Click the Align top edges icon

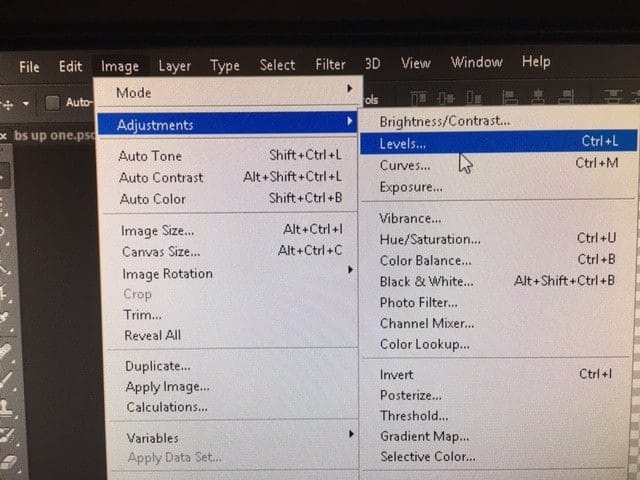[419, 98]
